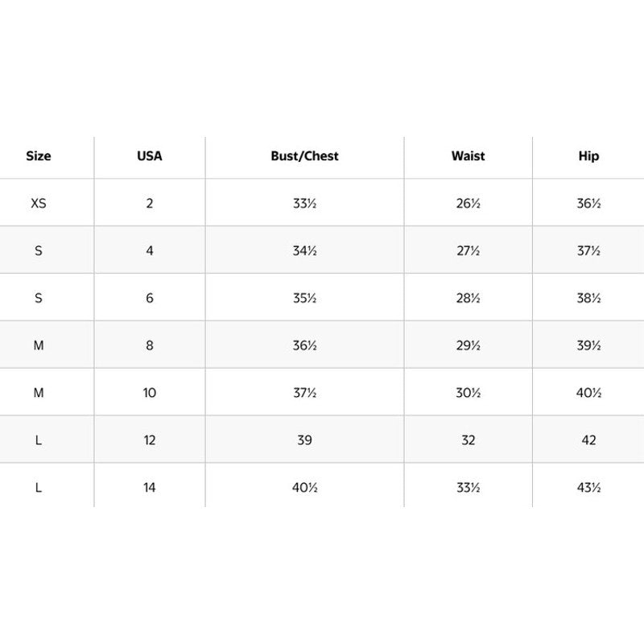This screenshot has height=644, width=644.
Task: Click the Bust/Chest column header
Action: [x=304, y=156]
